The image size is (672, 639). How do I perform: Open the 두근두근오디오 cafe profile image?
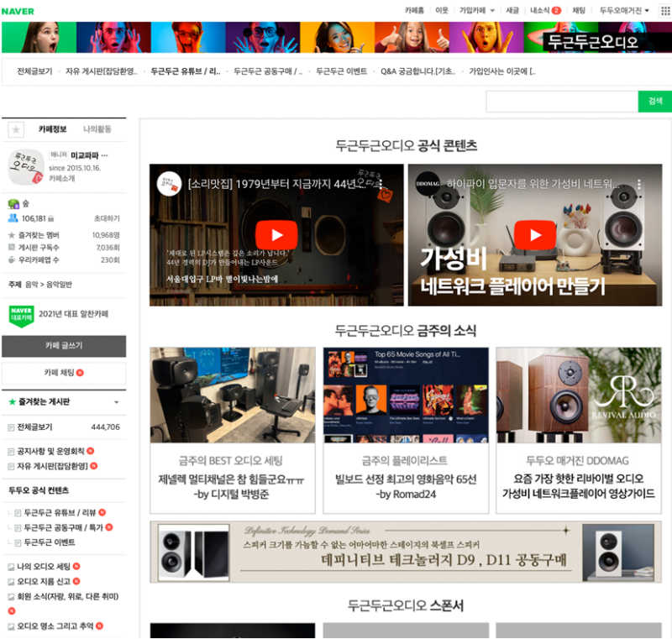tap(26, 166)
